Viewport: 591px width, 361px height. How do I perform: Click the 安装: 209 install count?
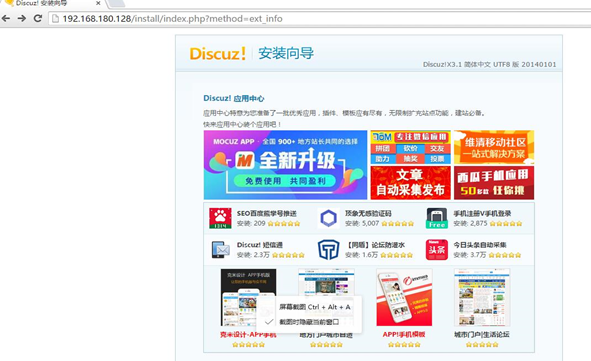pos(251,223)
